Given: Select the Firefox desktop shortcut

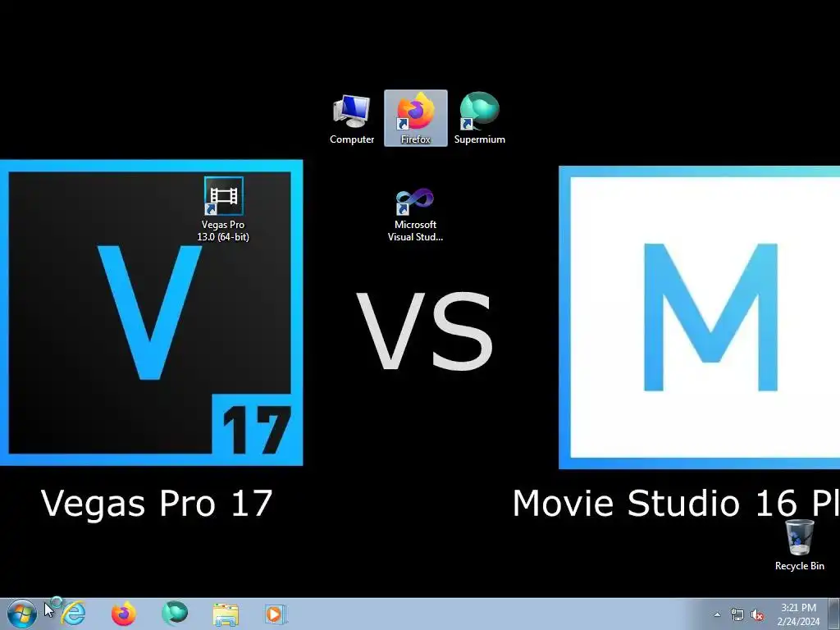Looking at the screenshot, I should click(x=416, y=118).
